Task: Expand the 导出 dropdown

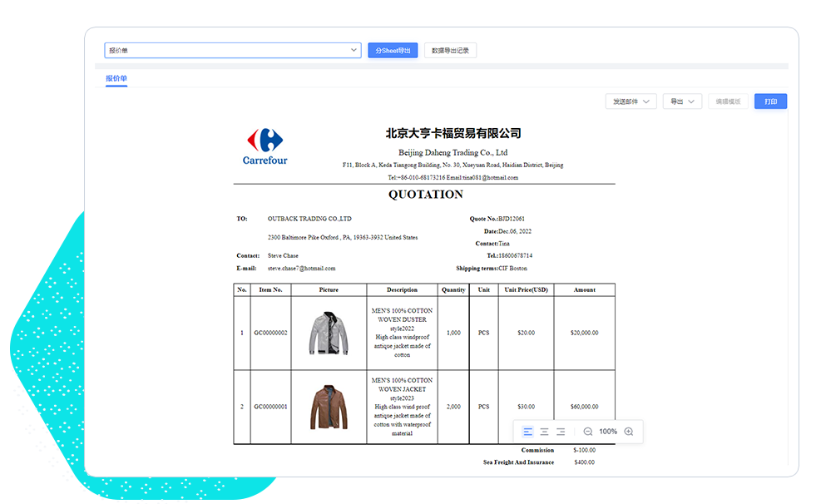Action: tap(682, 101)
